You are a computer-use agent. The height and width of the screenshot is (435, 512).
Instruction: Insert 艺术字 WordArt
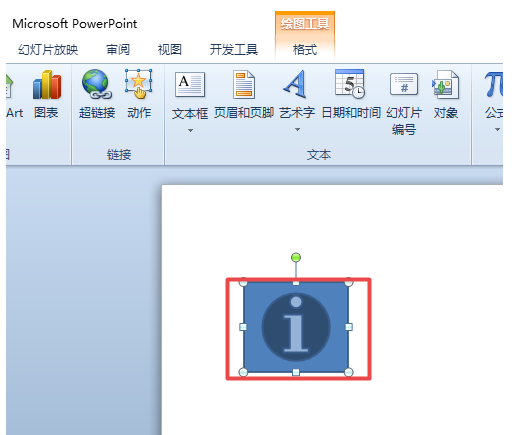coord(296,84)
